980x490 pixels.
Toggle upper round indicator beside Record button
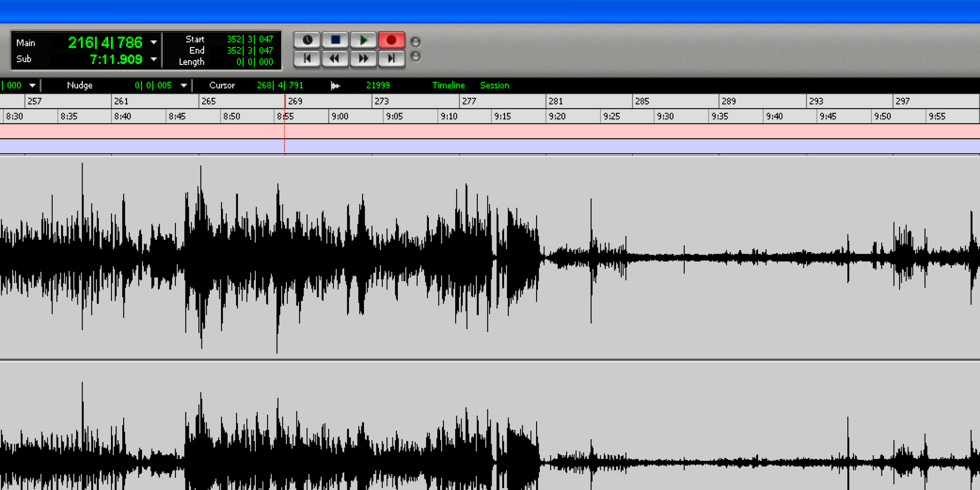click(415, 42)
